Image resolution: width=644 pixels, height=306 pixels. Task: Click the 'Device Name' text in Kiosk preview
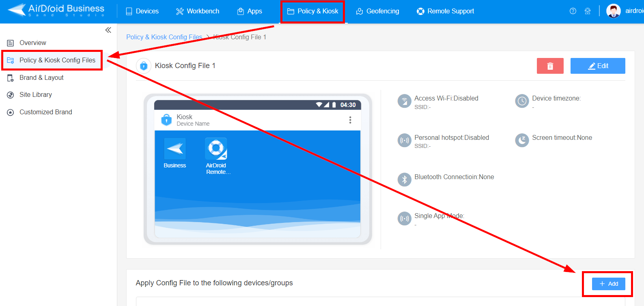point(193,124)
